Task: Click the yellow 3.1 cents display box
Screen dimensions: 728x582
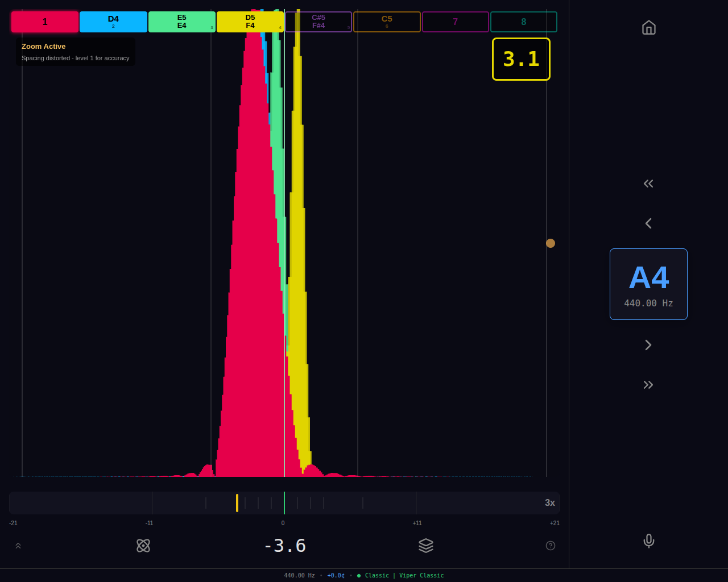Action: point(521,59)
